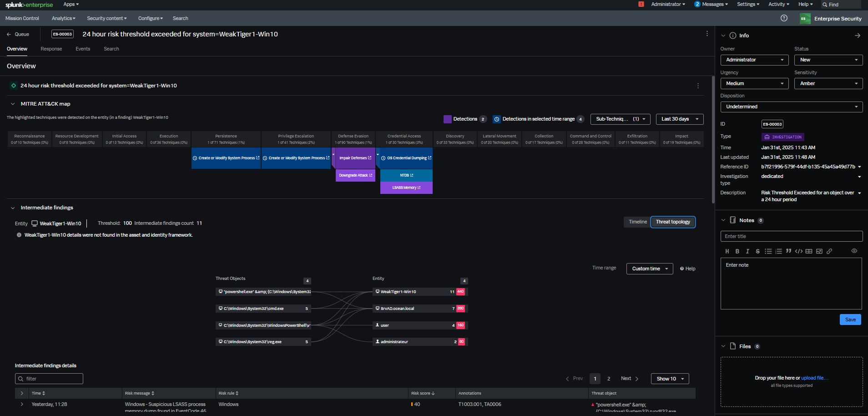Open Sensitivity Amber dropdown
The image size is (868, 416).
click(x=828, y=84)
